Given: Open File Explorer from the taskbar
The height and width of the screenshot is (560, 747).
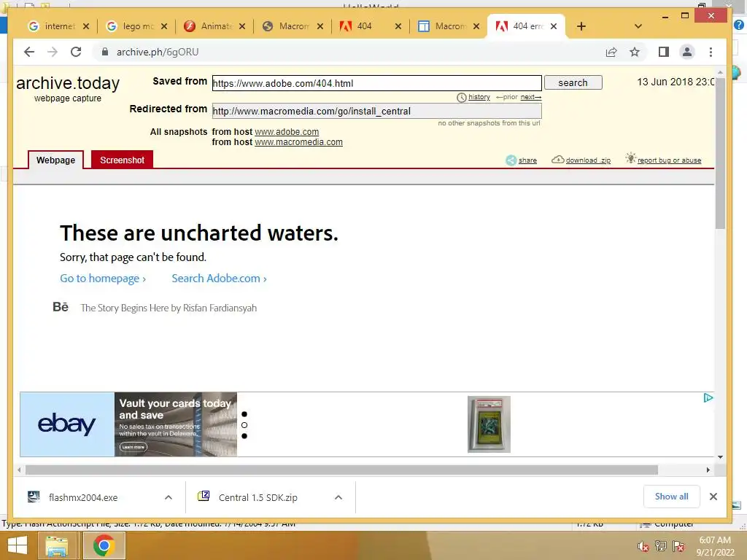Looking at the screenshot, I should tap(56, 545).
